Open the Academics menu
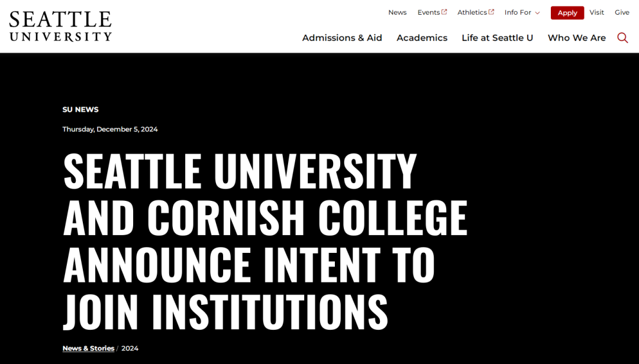The height and width of the screenshot is (364, 639). pos(422,38)
